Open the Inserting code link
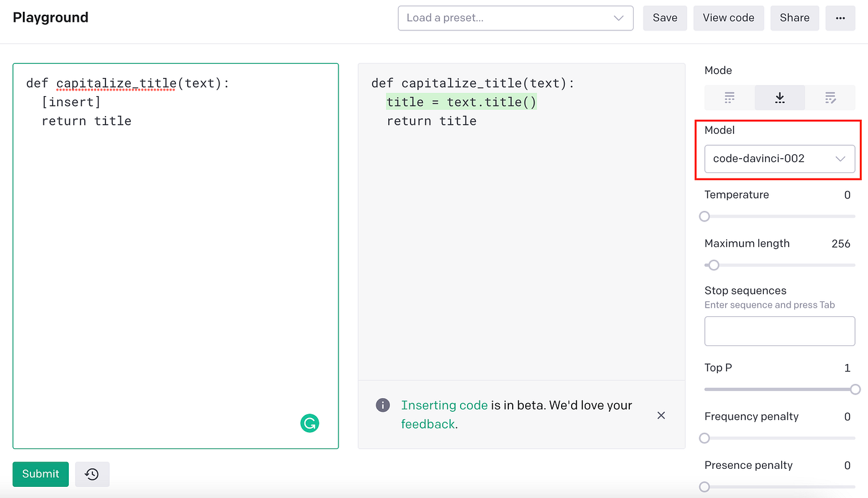Viewport: 868px width, 498px height. click(x=445, y=405)
